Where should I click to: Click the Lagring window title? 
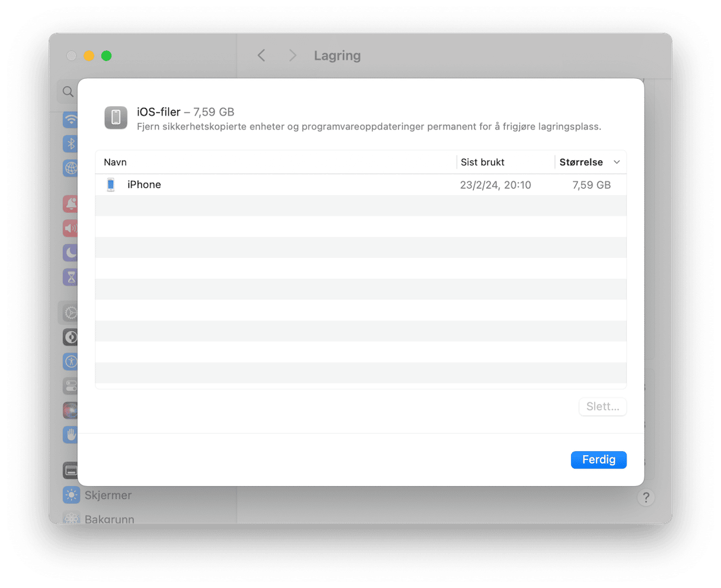click(x=337, y=55)
